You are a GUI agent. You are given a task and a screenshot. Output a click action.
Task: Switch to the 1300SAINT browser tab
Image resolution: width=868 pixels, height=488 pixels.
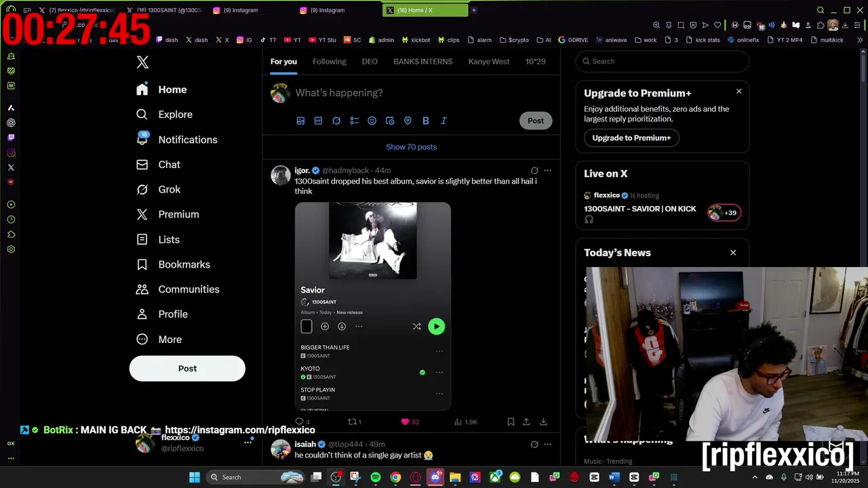pyautogui.click(x=165, y=10)
